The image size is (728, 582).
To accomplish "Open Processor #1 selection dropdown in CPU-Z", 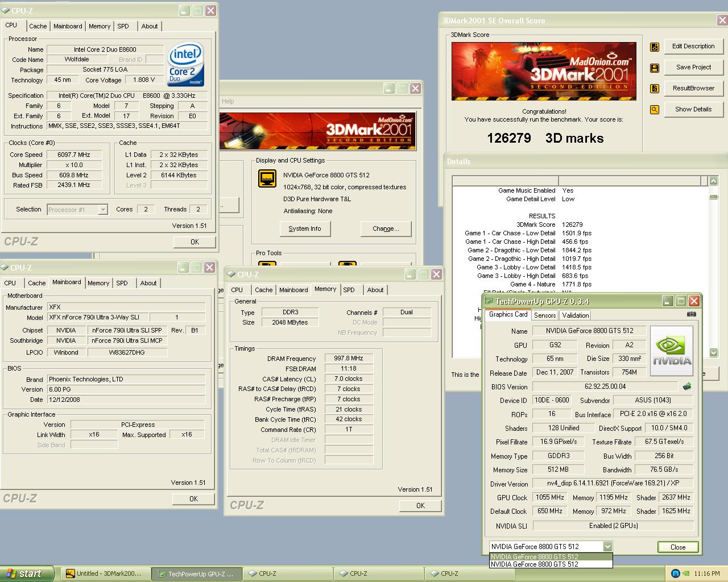I will click(77, 210).
